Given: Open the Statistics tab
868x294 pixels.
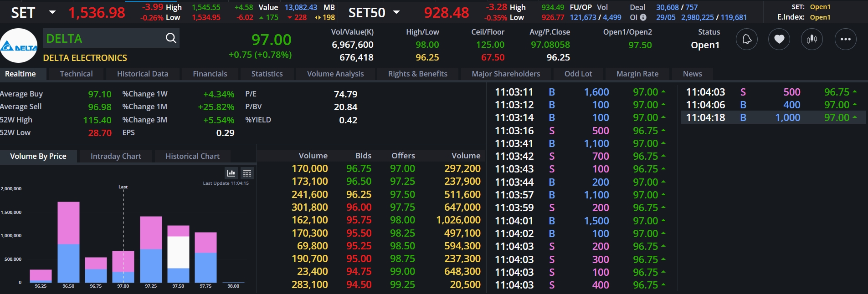Looking at the screenshot, I should pyautogui.click(x=267, y=74).
